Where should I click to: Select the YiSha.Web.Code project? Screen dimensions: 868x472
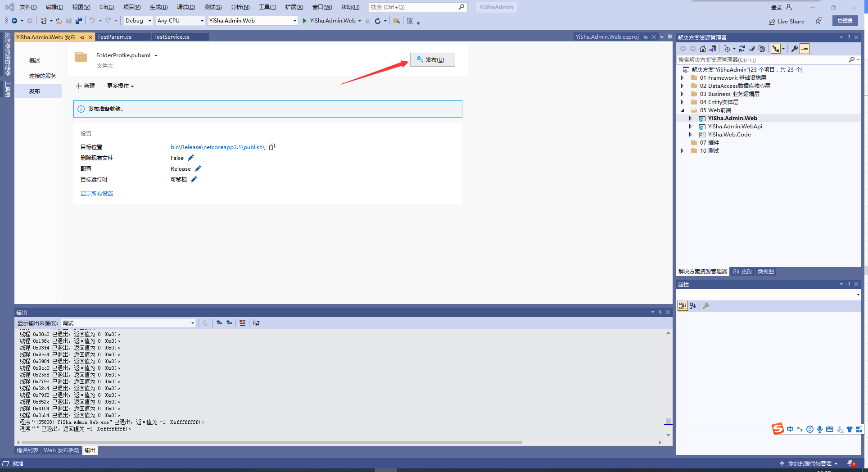[x=729, y=135]
